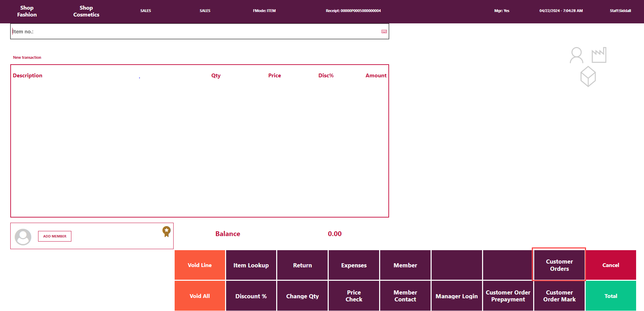Switch to Shop Fashion tab

27,11
